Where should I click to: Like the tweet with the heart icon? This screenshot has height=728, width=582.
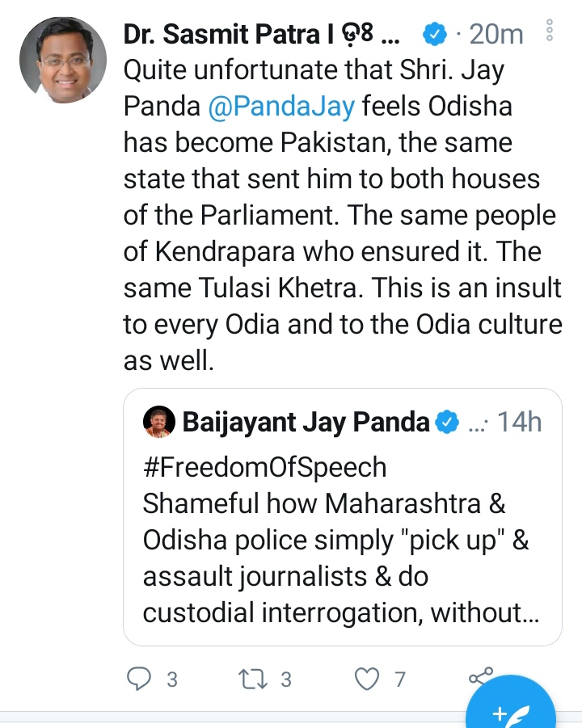point(369,680)
